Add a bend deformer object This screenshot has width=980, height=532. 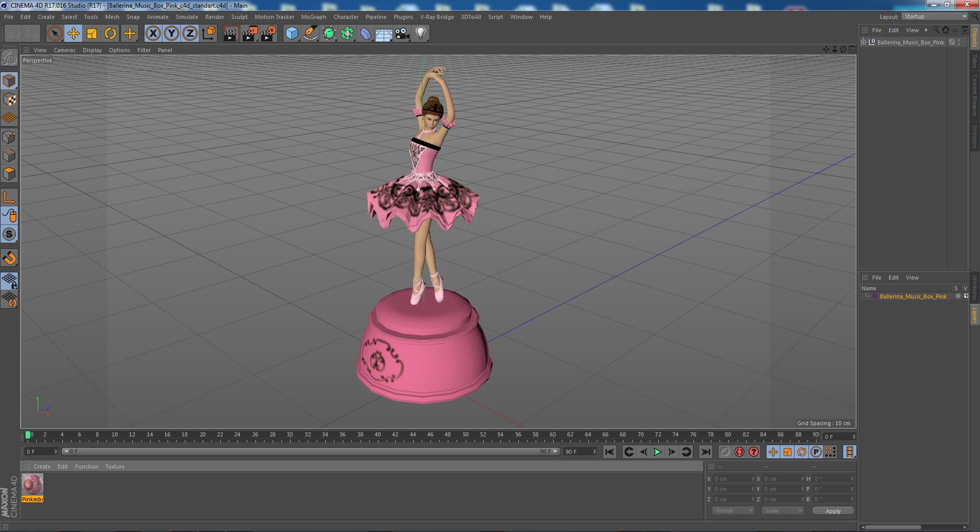366,34
